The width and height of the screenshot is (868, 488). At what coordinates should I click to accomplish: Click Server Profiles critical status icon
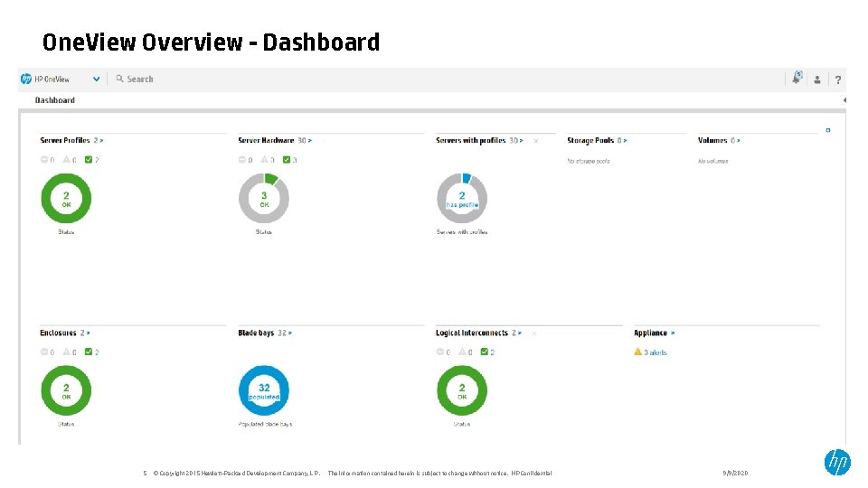coord(43,159)
